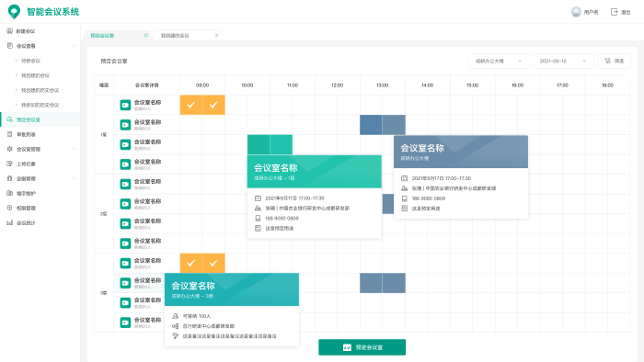Click the 用户名 label at top
This screenshot has width=644, height=362.
click(x=591, y=12)
